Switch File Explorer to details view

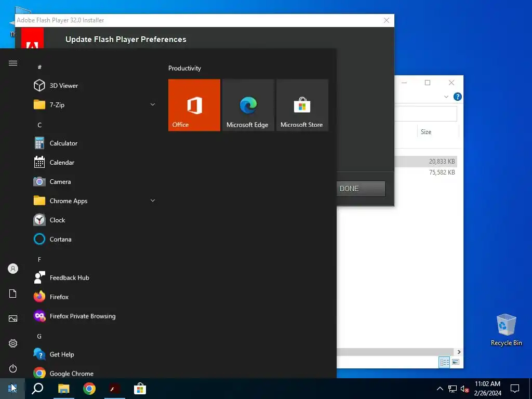[x=444, y=362]
